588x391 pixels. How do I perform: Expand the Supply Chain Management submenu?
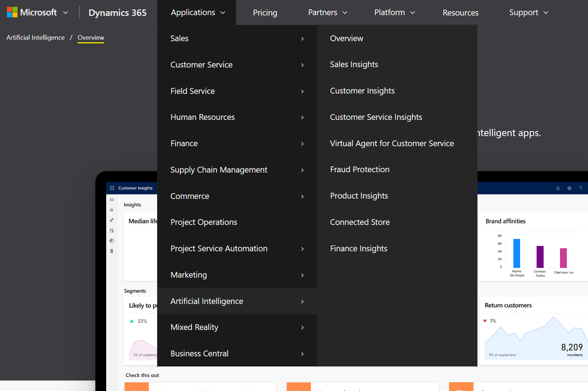pos(237,170)
